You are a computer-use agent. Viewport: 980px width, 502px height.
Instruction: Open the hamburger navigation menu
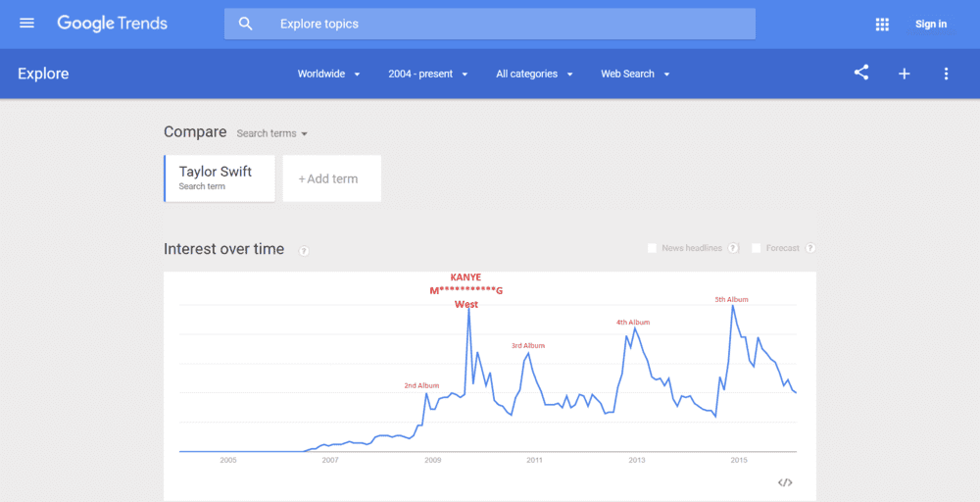pos(26,24)
